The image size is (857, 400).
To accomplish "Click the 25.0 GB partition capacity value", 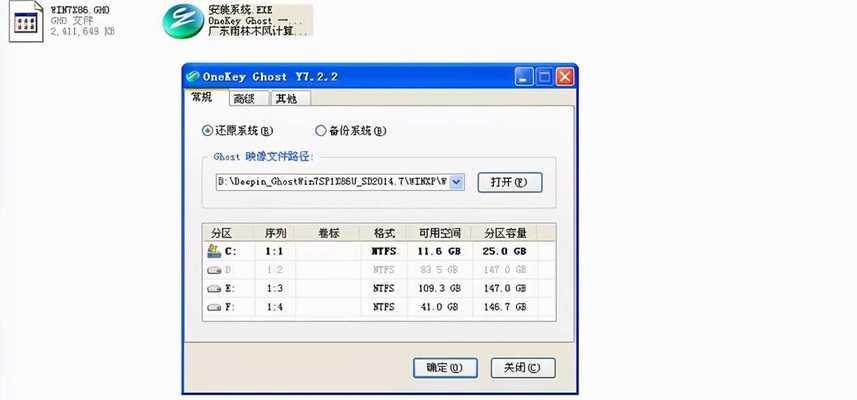I will [x=504, y=251].
